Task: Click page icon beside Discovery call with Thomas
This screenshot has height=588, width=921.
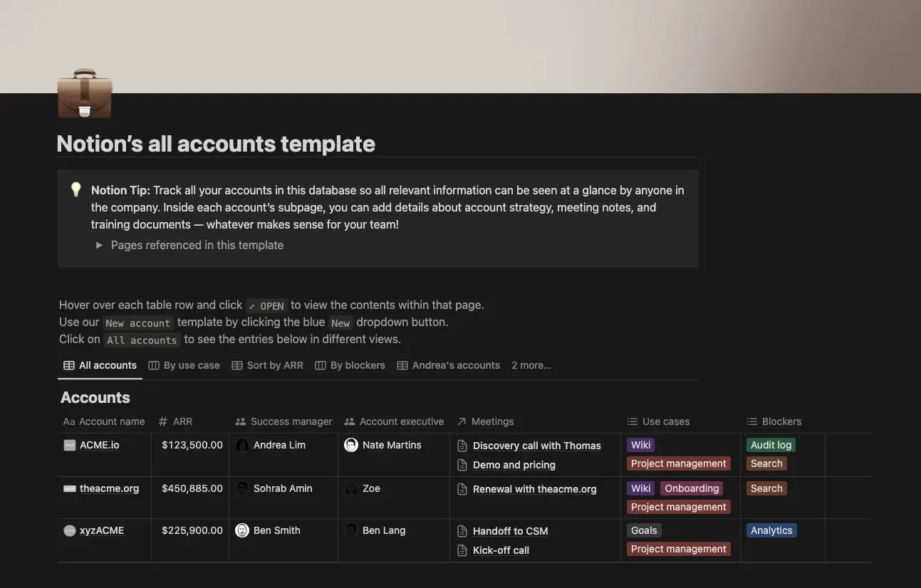Action: [462, 446]
